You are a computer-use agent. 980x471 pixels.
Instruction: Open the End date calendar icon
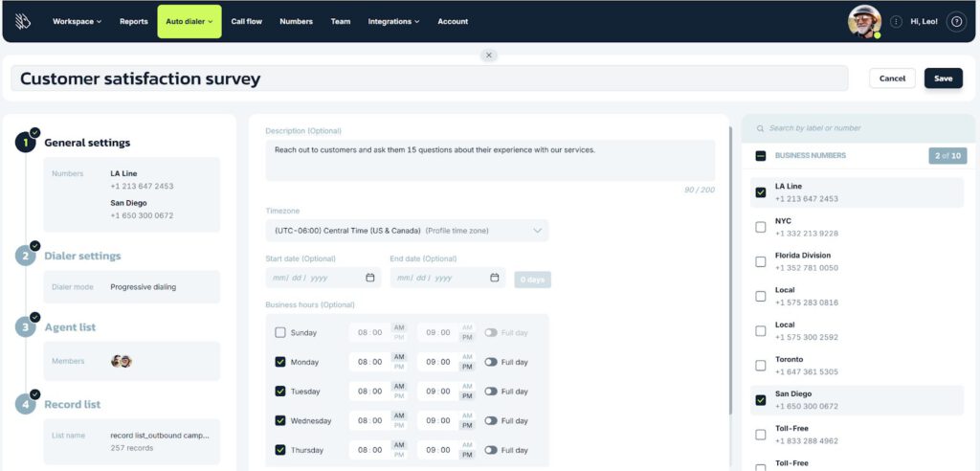[x=495, y=278]
